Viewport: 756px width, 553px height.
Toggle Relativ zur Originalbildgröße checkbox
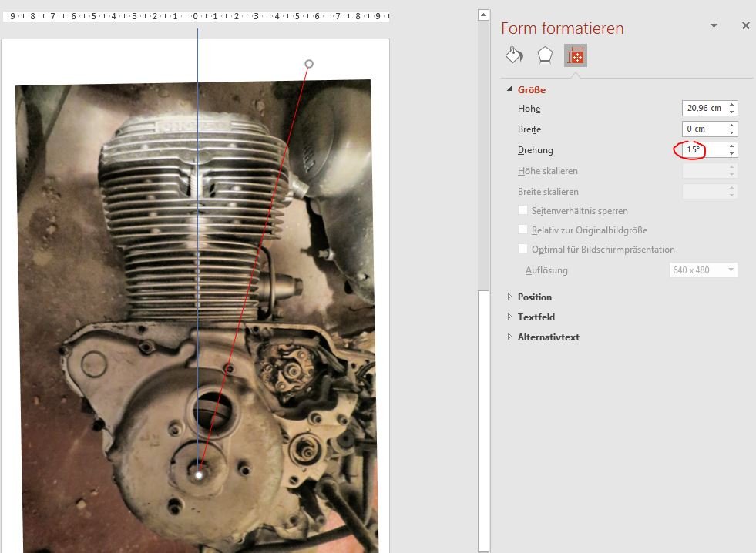523,230
